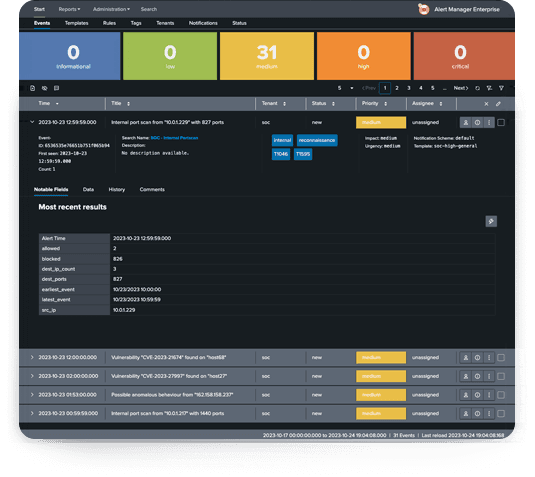The height and width of the screenshot is (477, 535).
Task: Open the Notifications tab
Action: point(203,23)
